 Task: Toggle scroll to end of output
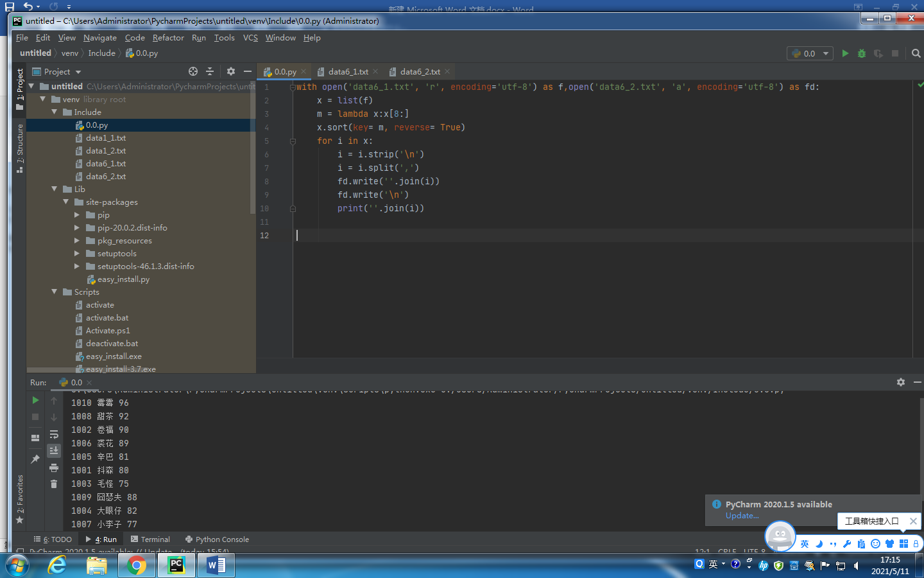pyautogui.click(x=54, y=450)
